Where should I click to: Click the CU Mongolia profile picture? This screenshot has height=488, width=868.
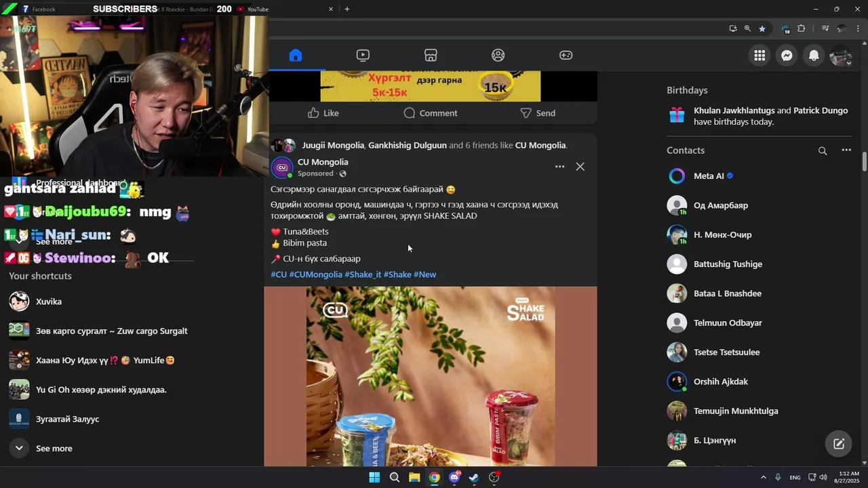(x=281, y=167)
